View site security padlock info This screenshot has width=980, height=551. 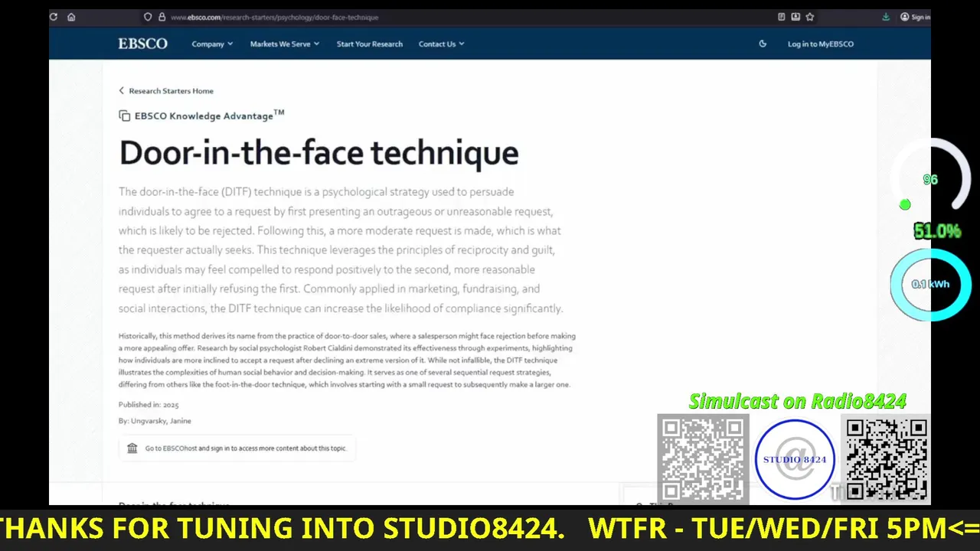[x=162, y=17]
